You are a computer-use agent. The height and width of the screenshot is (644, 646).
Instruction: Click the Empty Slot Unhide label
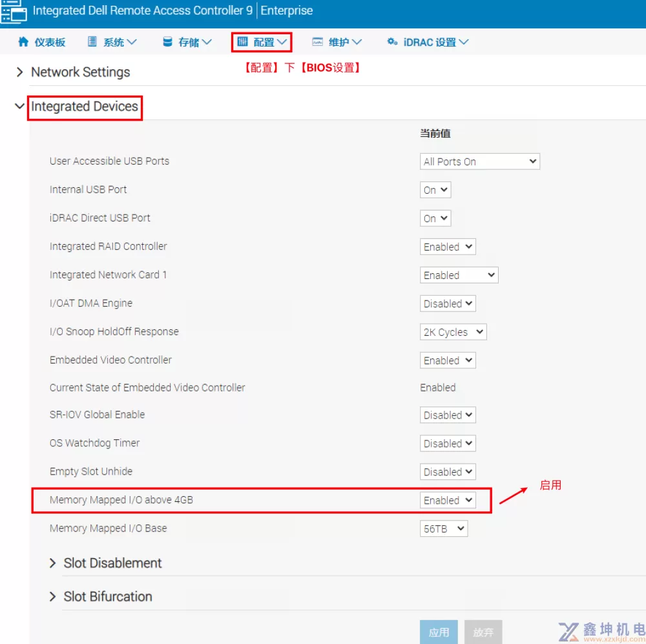tap(90, 472)
